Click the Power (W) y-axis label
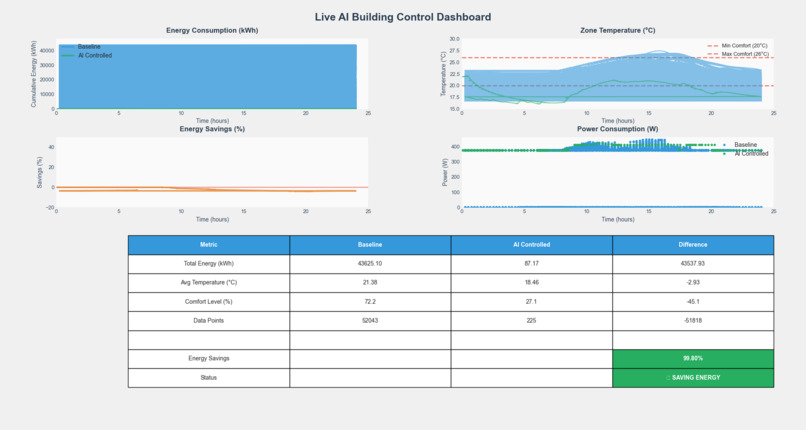Image resolution: width=806 pixels, height=430 pixels. [445, 172]
